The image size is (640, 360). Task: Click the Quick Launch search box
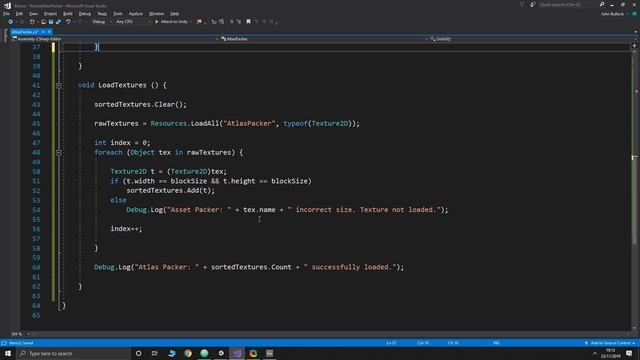(x=568, y=4)
